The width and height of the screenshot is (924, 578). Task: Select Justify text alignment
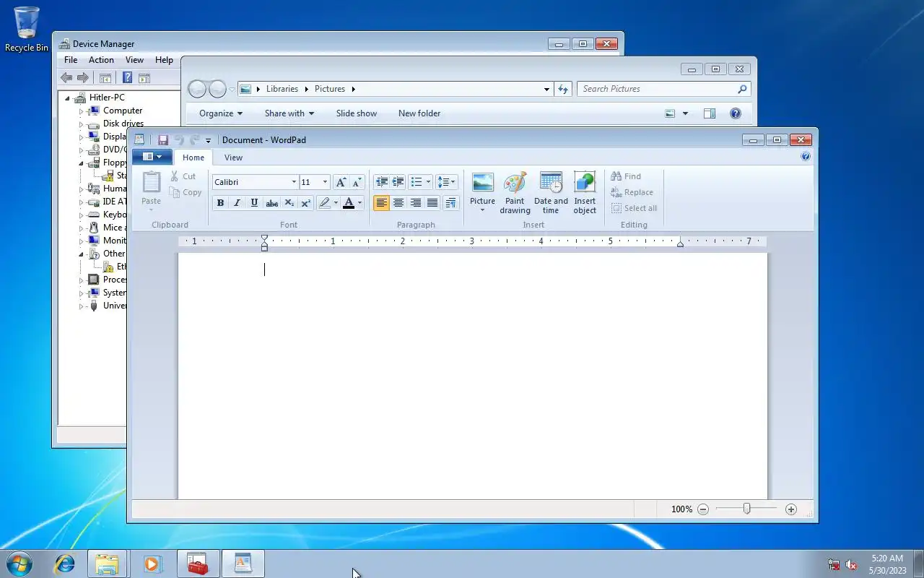pyautogui.click(x=432, y=203)
